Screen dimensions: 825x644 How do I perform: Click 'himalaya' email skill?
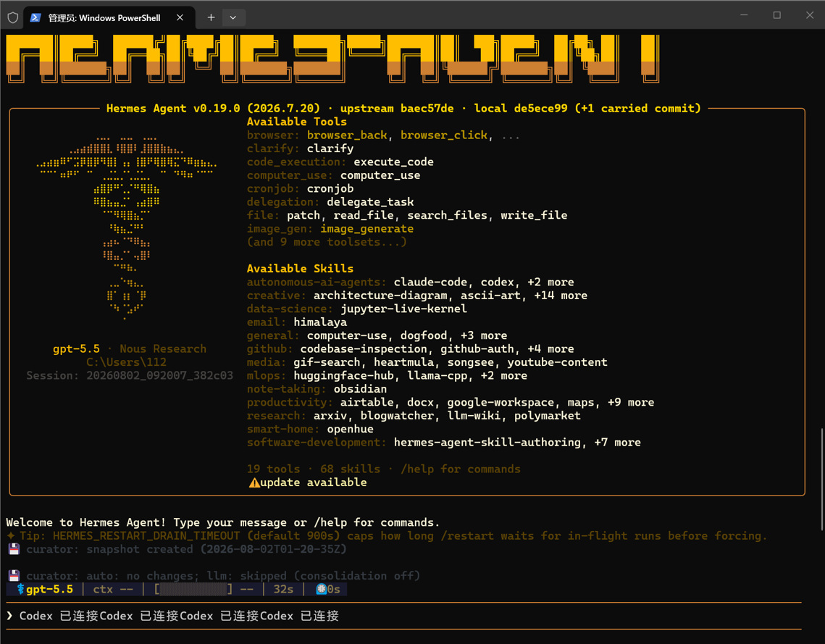tap(320, 322)
